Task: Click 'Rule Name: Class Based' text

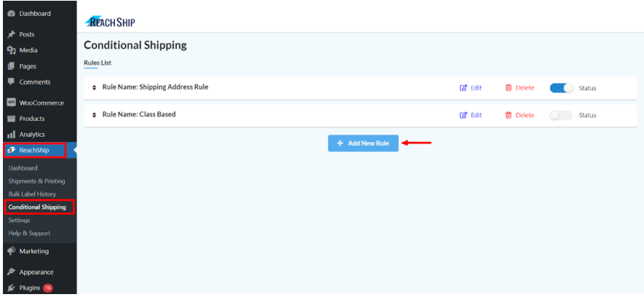Action: (x=139, y=114)
